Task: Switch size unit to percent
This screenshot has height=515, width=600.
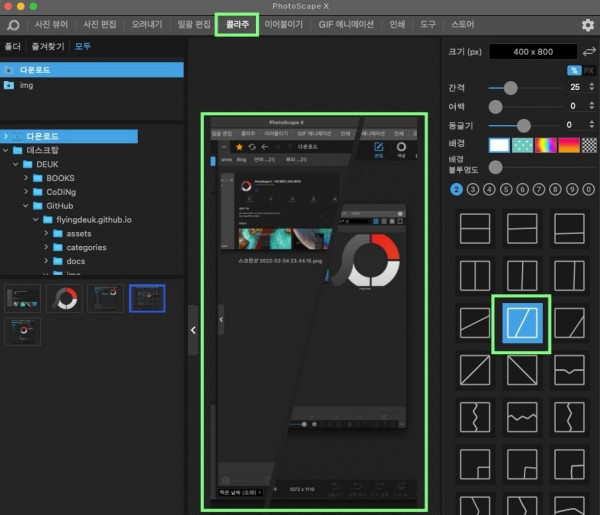Action: click(573, 70)
